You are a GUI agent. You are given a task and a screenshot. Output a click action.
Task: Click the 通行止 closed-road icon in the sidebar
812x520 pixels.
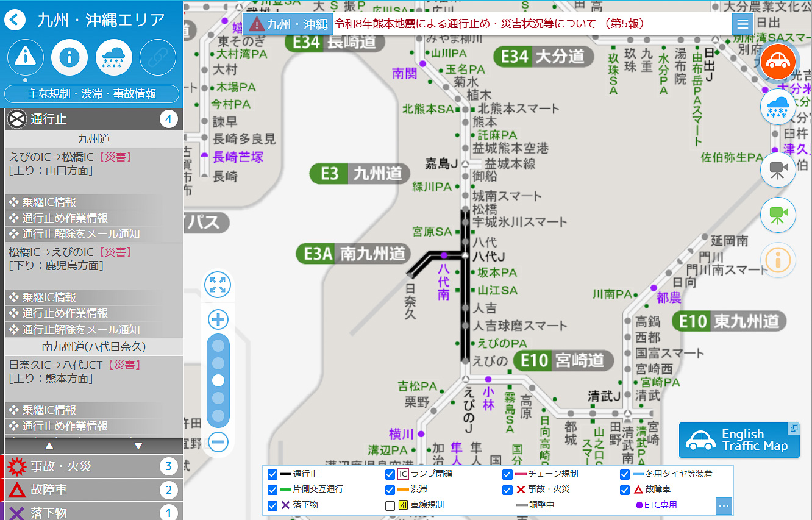(16, 119)
